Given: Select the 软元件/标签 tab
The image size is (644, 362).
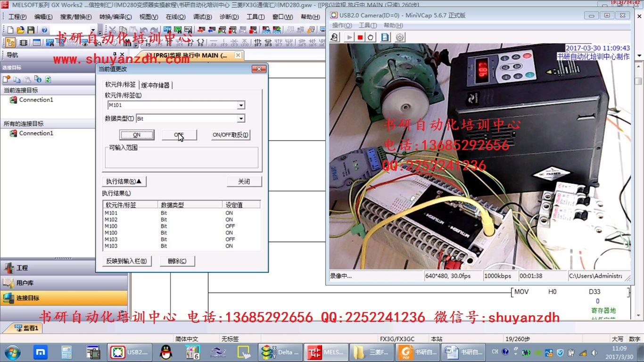Looking at the screenshot, I should pos(120,84).
